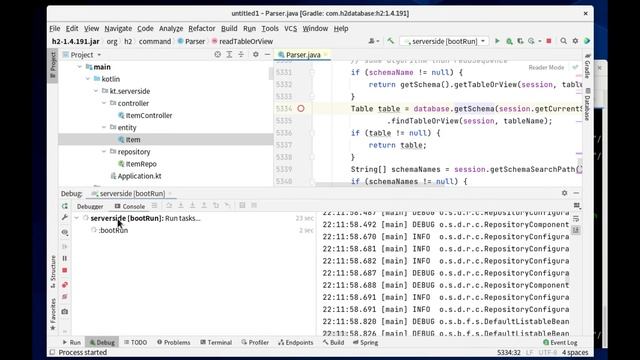This screenshot has height=360, width=640.
Task: Start the Debug bug icon in top toolbar
Action: [509, 41]
